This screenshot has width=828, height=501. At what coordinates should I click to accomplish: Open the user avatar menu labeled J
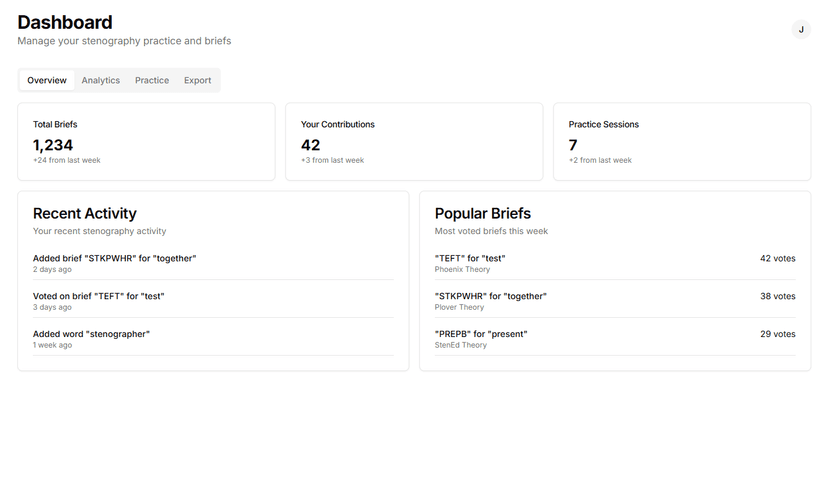coord(801,30)
